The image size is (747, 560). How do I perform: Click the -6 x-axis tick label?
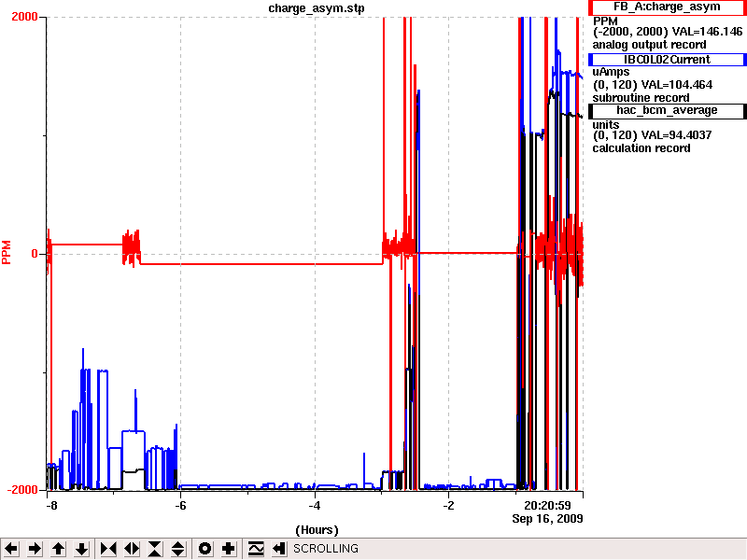click(180, 506)
